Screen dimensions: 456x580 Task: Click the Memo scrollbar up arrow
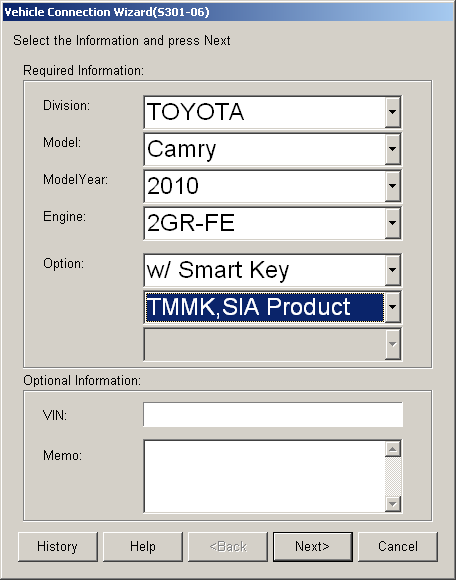click(393, 449)
